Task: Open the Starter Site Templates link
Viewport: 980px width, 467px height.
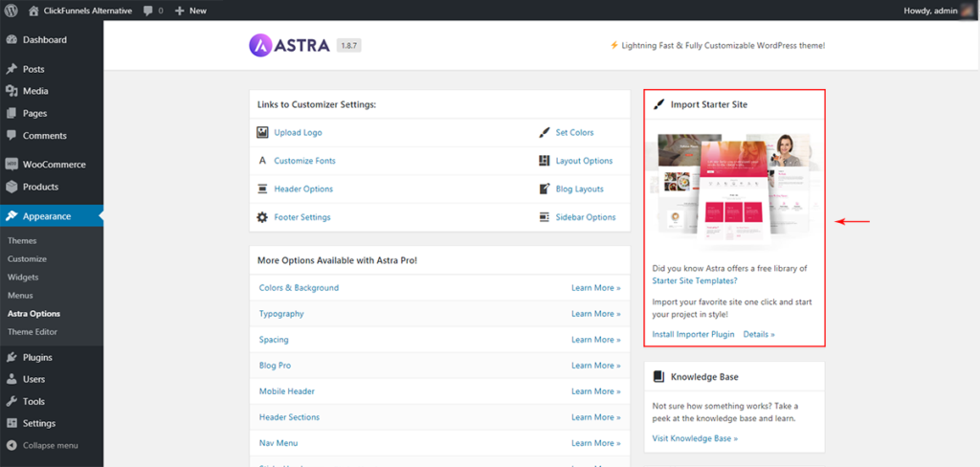Action: coord(694,281)
